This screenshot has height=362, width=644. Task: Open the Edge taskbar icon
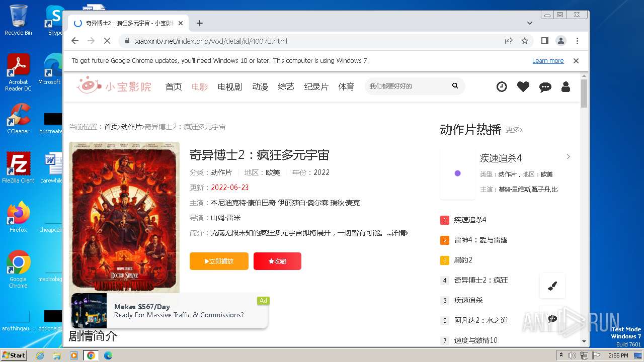[x=108, y=355]
